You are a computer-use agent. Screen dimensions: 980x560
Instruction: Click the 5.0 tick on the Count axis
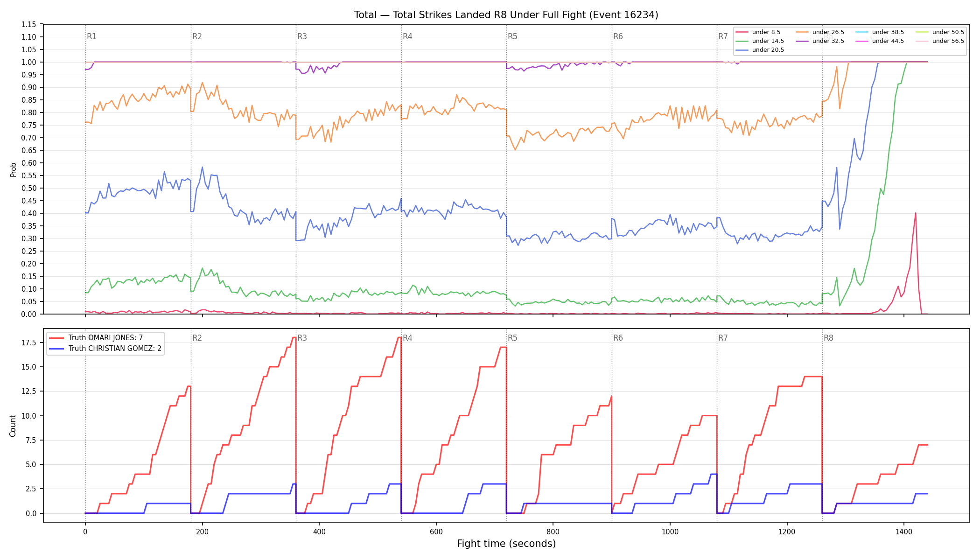coord(31,464)
